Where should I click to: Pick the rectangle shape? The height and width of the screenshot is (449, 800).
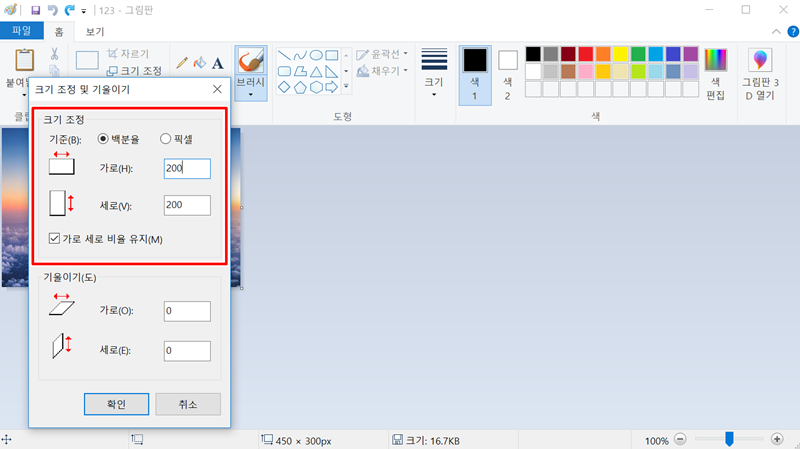(332, 55)
